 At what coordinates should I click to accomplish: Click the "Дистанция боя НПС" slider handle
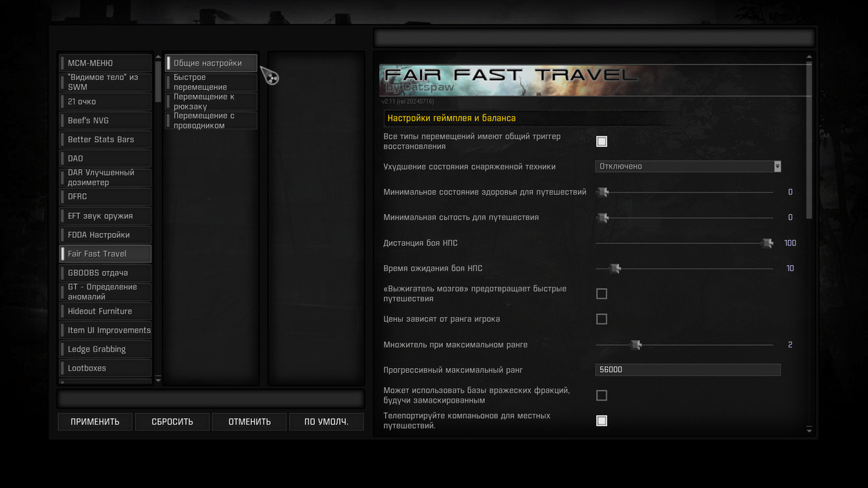[767, 243]
